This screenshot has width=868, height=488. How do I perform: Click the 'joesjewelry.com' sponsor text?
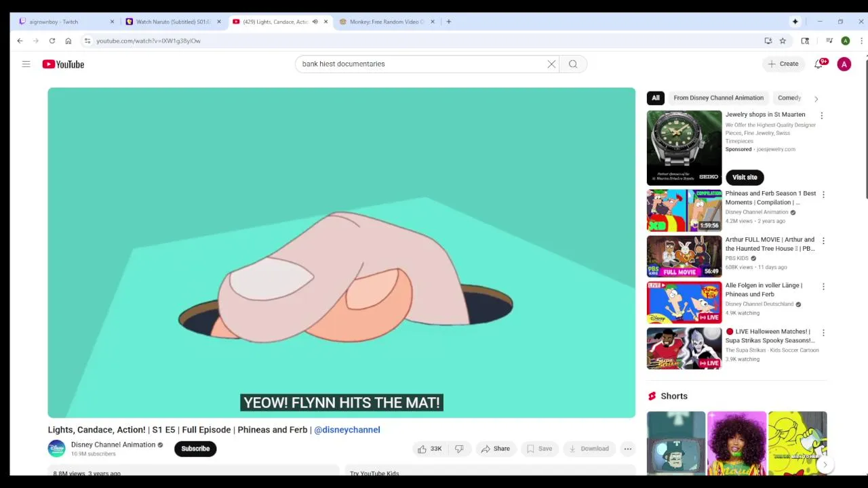point(776,149)
